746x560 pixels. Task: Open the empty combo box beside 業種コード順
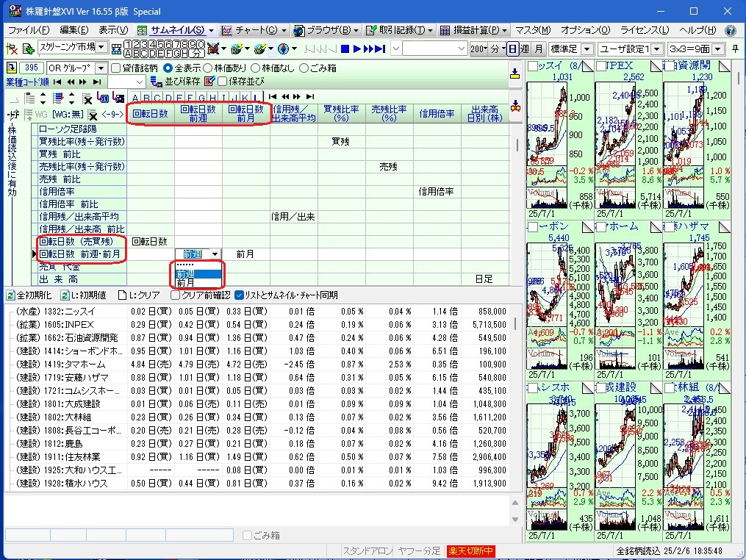(x=126, y=82)
